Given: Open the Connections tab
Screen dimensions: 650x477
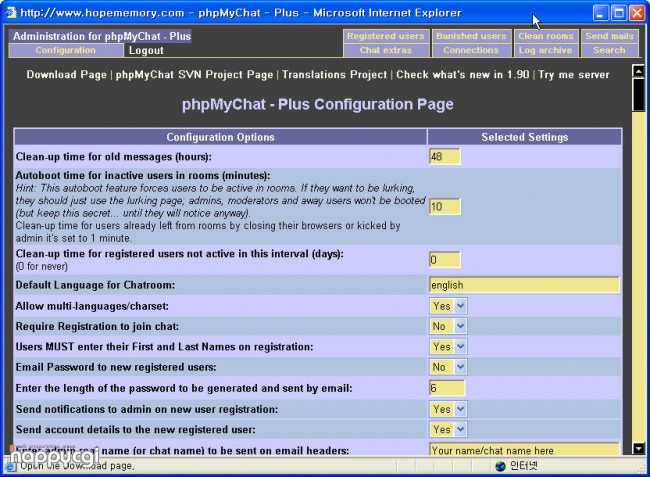Looking at the screenshot, I should (471, 50).
